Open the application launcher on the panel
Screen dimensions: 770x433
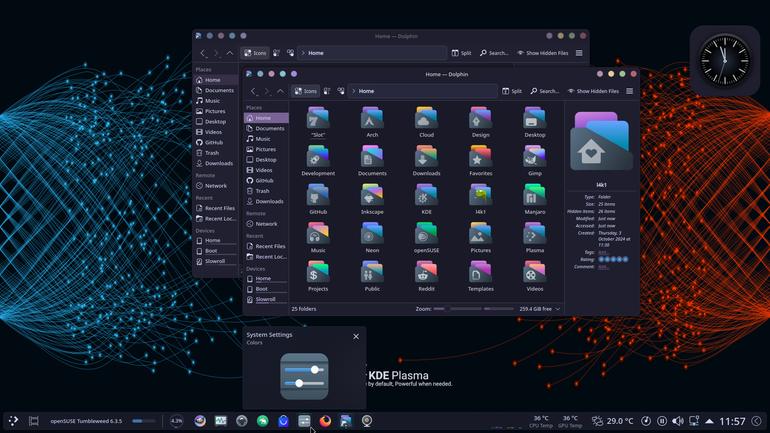13,421
